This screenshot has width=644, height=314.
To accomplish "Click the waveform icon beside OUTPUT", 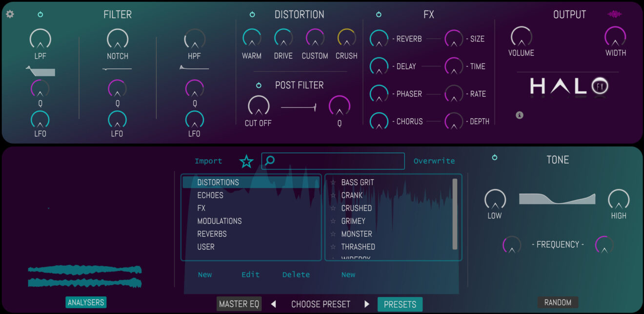I will [x=615, y=13].
